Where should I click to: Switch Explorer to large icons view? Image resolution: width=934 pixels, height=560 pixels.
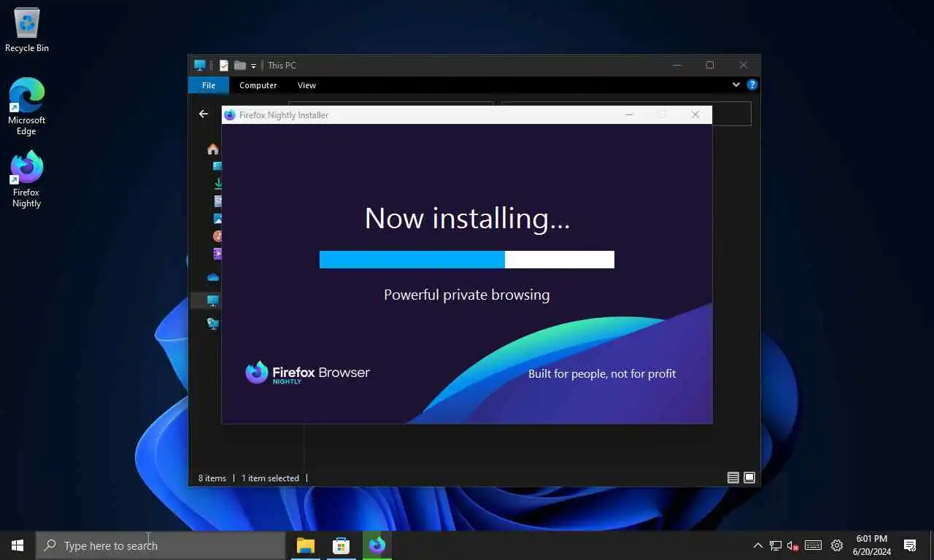click(749, 478)
